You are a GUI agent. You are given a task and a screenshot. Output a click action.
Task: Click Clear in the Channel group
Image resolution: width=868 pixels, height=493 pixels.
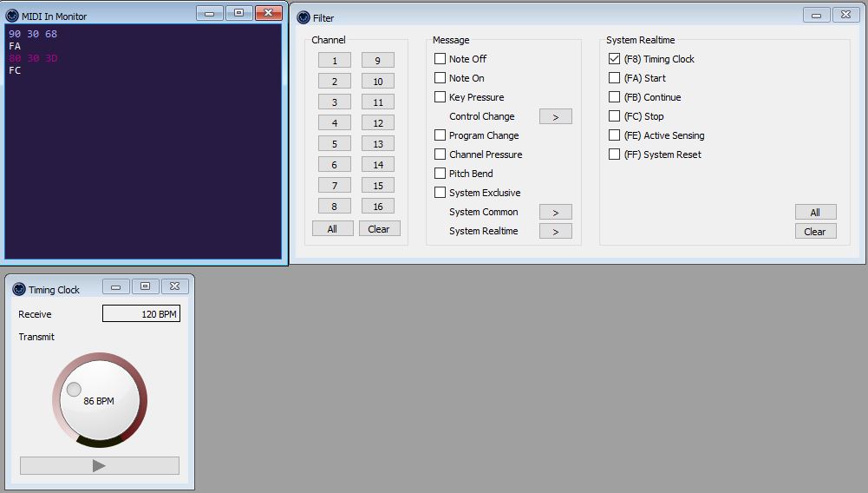tap(379, 229)
